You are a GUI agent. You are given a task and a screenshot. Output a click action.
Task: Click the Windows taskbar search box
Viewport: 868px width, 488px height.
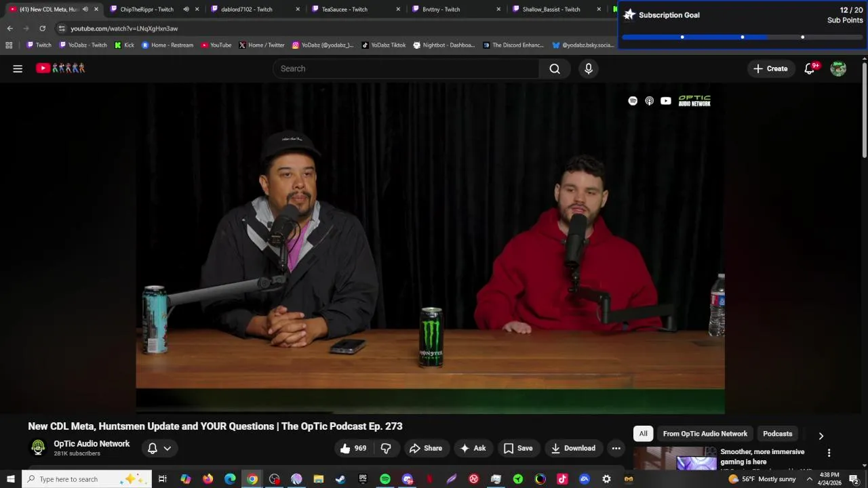(87, 479)
